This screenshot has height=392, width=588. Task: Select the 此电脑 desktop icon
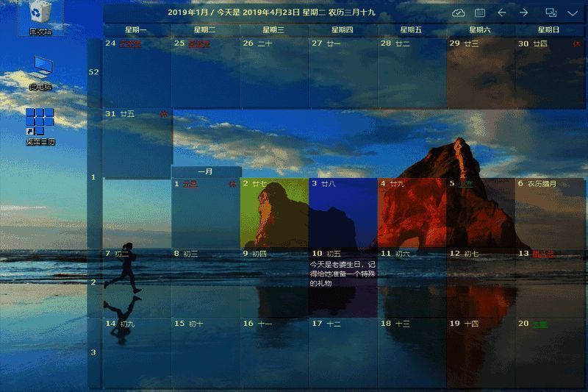pos(40,73)
